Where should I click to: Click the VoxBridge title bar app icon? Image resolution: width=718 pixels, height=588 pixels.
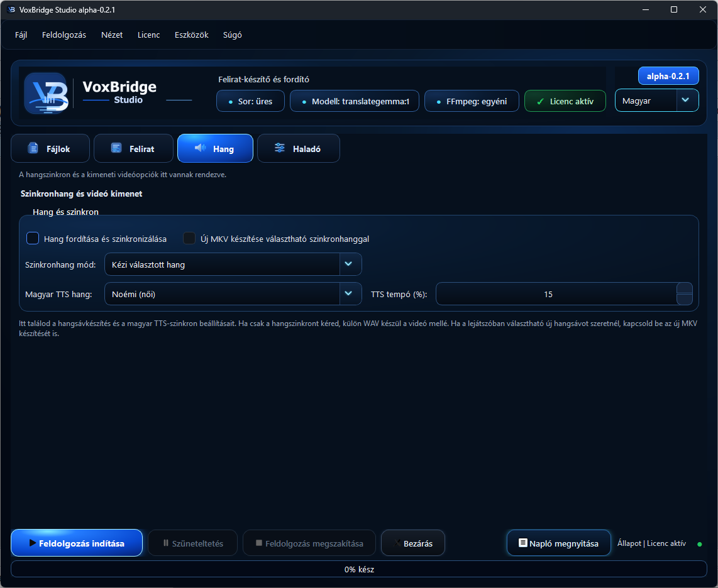click(11, 9)
